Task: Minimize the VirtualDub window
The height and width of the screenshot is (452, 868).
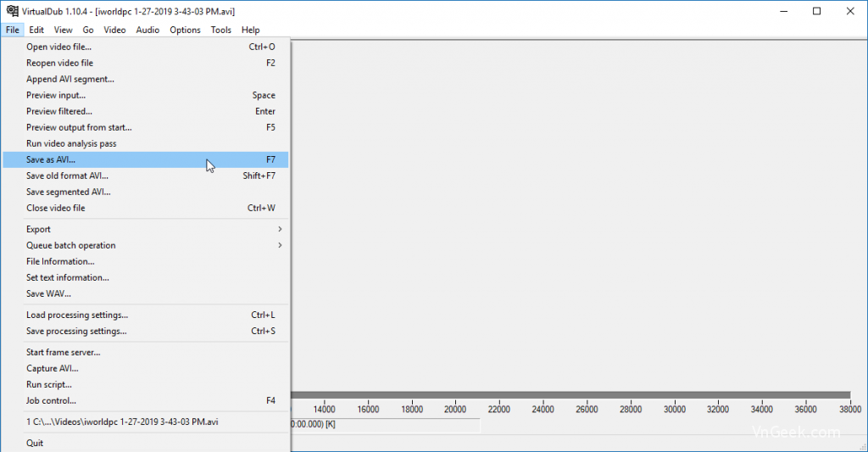Action: 784,11
